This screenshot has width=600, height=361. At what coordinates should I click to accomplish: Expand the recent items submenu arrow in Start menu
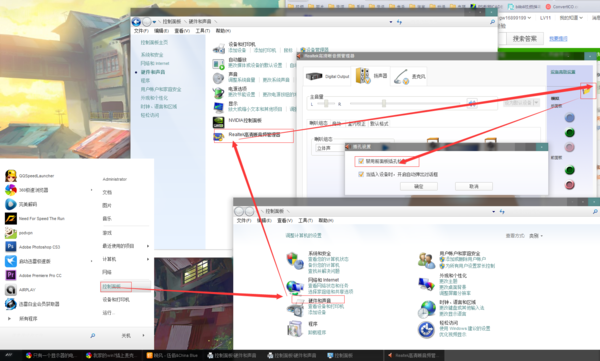click(148, 246)
